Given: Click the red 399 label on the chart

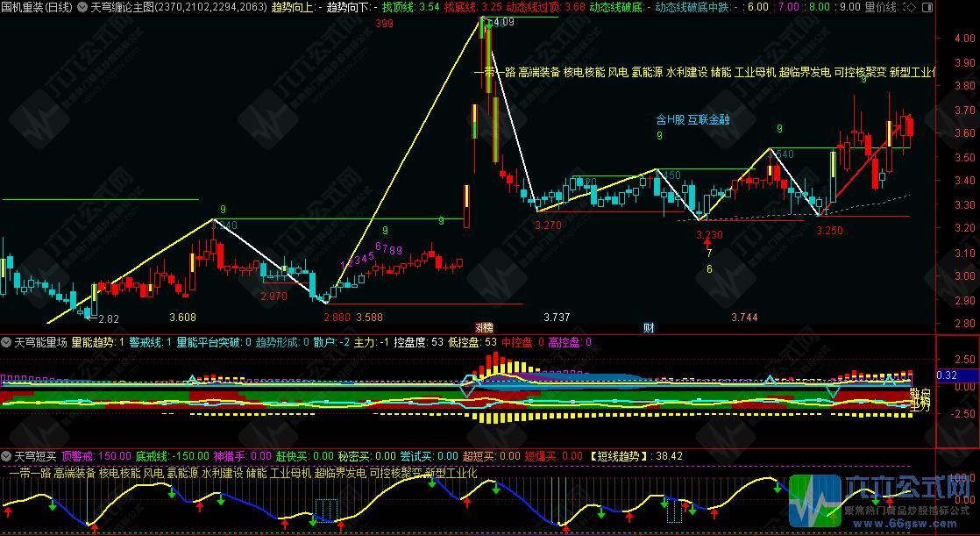Looking at the screenshot, I should coord(384,24).
